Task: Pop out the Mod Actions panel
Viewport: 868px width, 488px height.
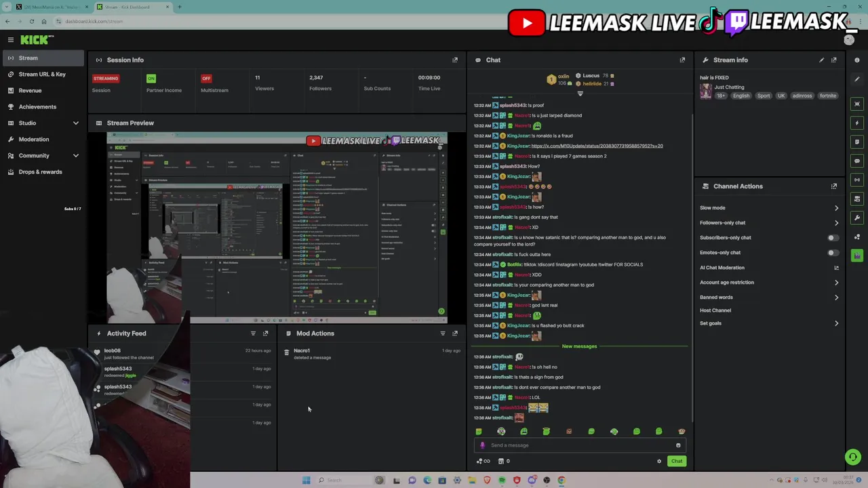Action: pos(455,333)
